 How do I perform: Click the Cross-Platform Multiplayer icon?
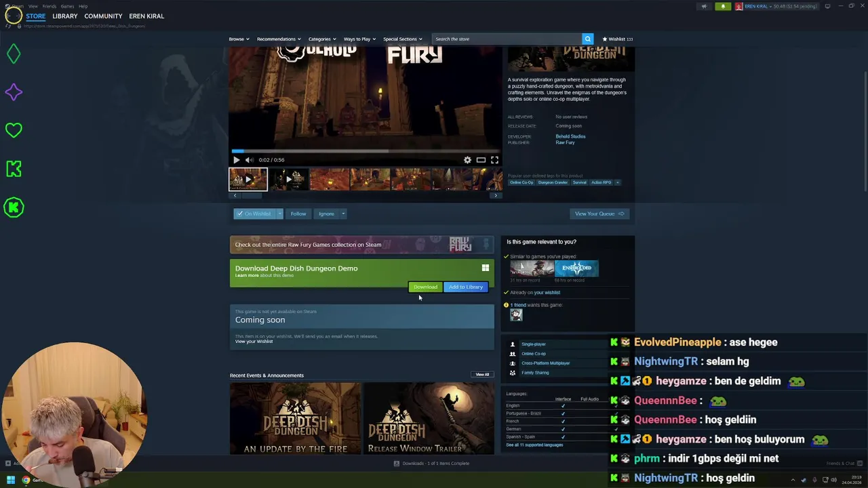513,363
